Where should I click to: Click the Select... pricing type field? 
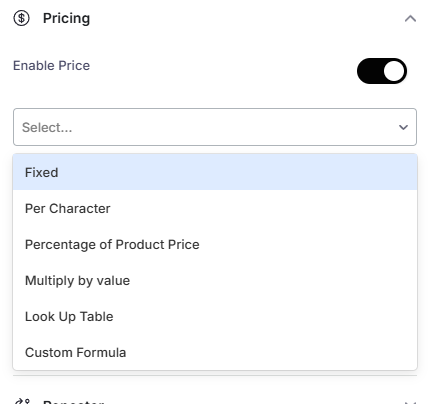point(215,127)
